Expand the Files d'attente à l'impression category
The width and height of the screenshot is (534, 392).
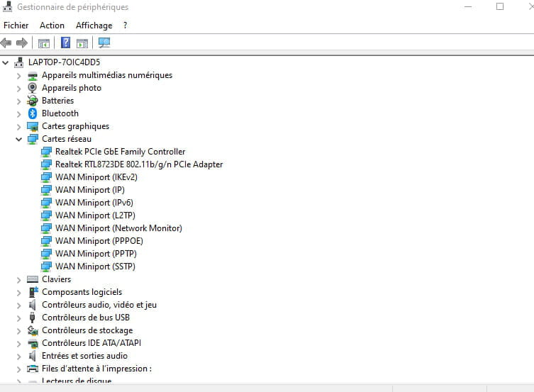coord(19,369)
